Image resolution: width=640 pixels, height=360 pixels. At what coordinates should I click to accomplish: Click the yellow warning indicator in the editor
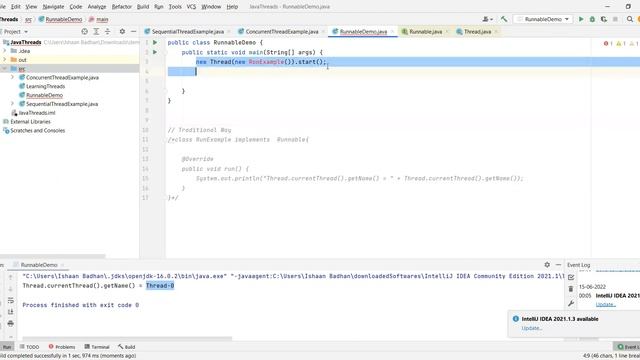tap(620, 43)
